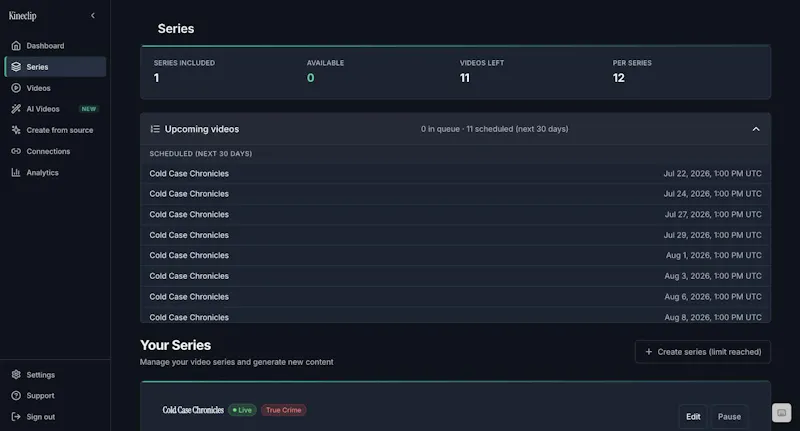Click the Dashboard home icon
800x431 pixels.
16,45
